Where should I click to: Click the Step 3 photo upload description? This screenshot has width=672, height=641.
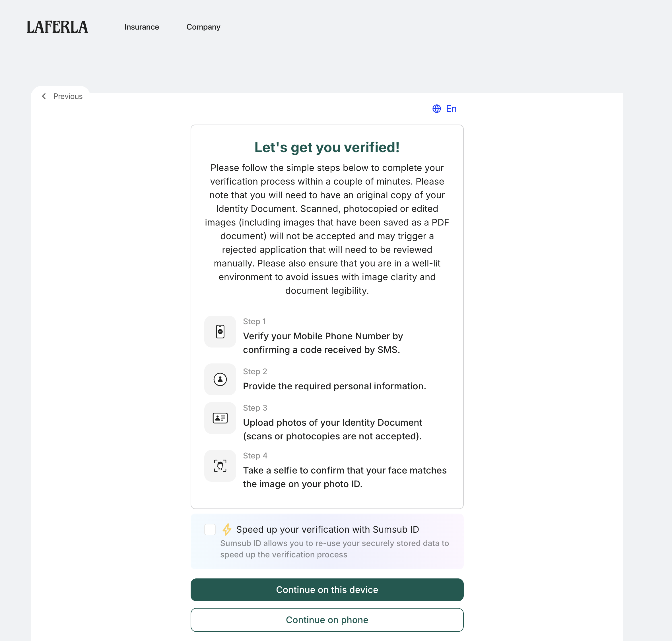(333, 429)
